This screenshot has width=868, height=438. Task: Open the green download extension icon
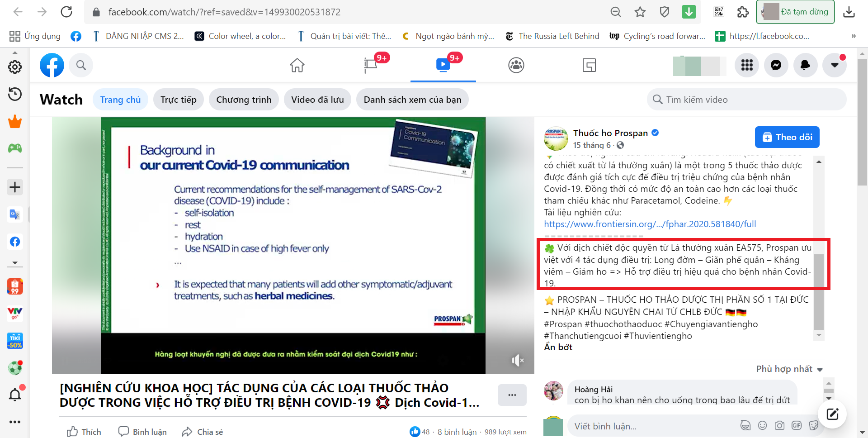pos(689,12)
